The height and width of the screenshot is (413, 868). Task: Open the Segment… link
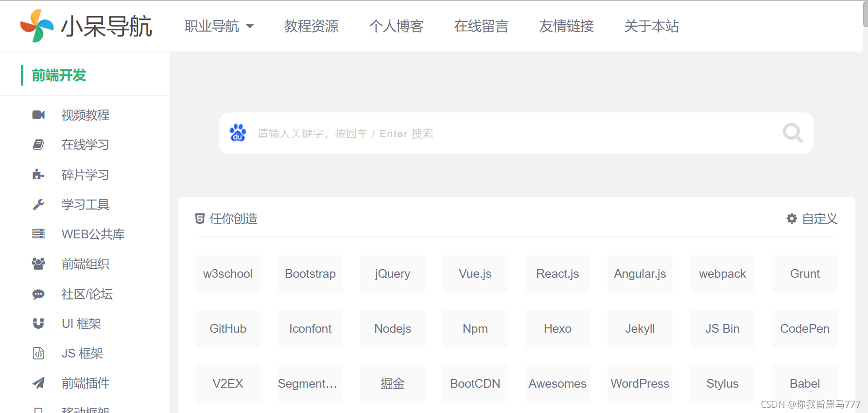pos(310,383)
